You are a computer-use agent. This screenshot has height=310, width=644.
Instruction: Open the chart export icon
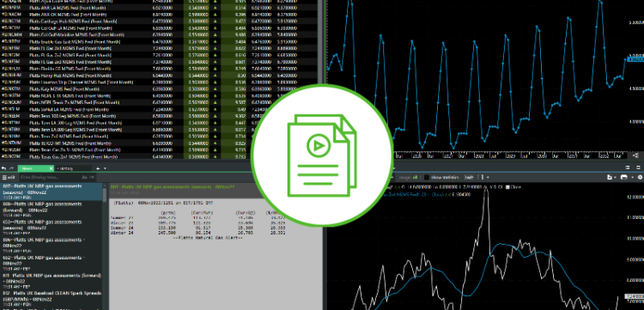pos(609,178)
